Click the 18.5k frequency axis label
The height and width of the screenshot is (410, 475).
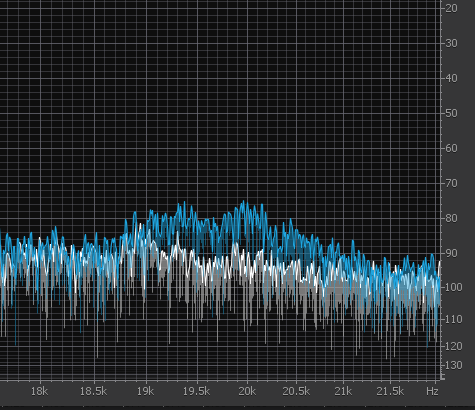93,391
